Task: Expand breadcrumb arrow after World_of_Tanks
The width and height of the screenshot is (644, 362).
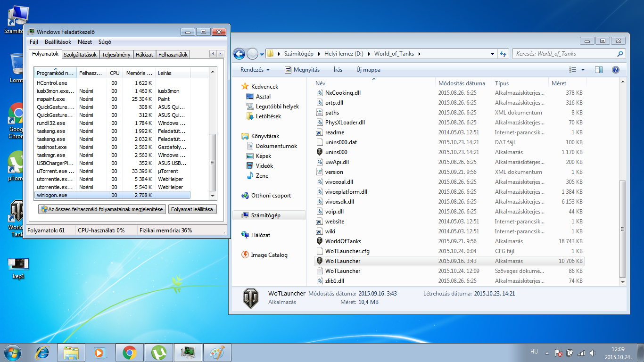Action: 419,54
